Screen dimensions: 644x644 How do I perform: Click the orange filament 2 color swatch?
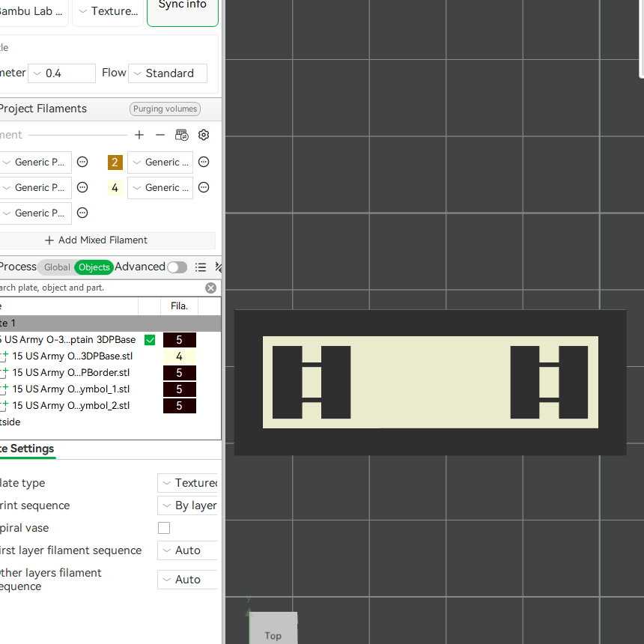pos(115,162)
